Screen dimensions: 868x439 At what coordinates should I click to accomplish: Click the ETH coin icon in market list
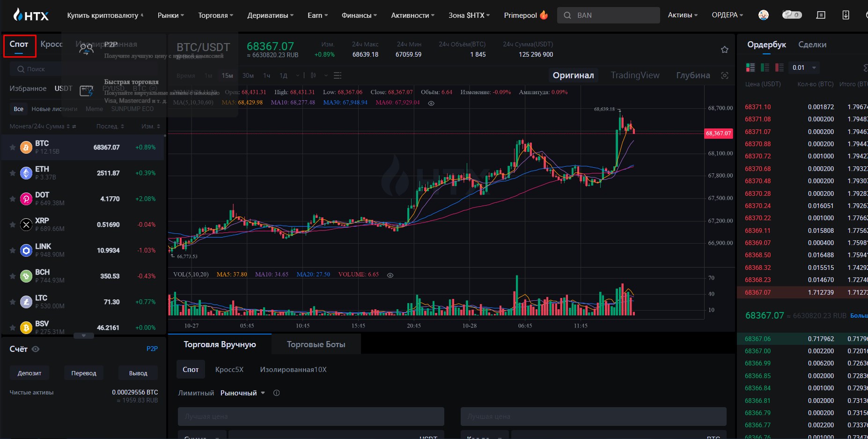click(26, 173)
